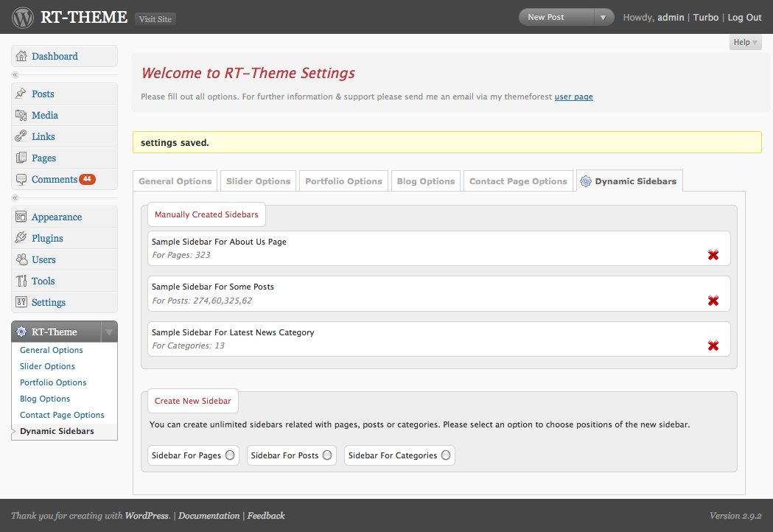
Task: Click the 'settings saved.' notice
Action: tap(447, 142)
